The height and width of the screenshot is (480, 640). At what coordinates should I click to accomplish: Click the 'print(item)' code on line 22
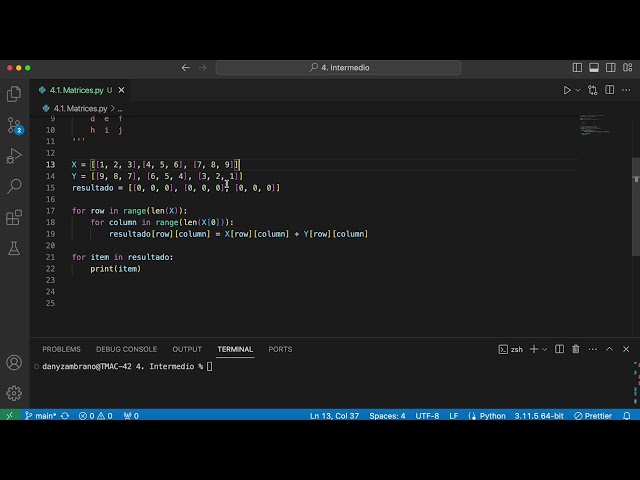pos(116,269)
